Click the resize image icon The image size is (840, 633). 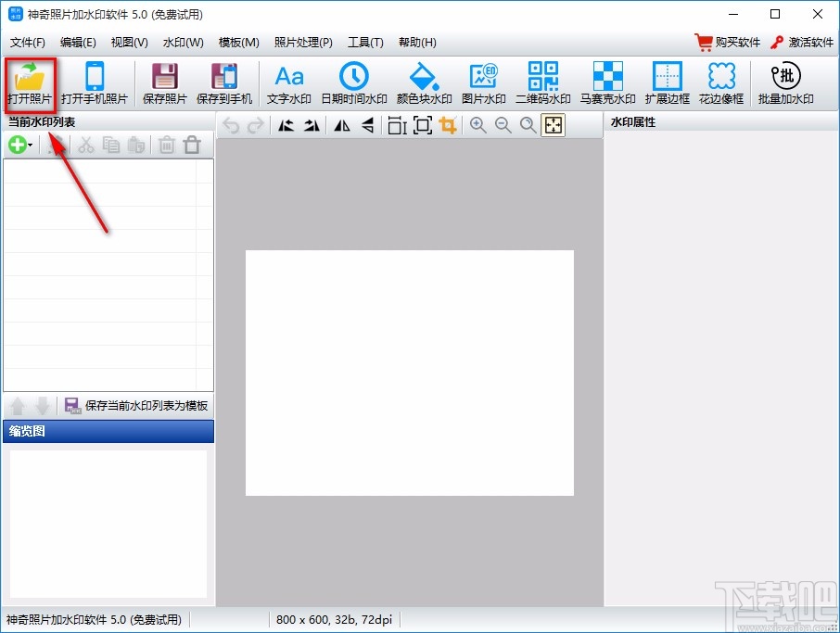pyautogui.click(x=397, y=125)
